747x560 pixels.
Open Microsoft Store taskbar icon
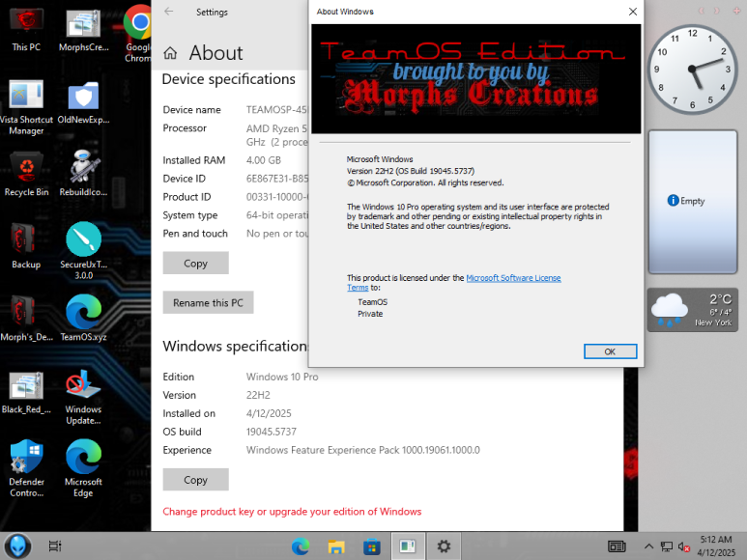tap(372, 546)
